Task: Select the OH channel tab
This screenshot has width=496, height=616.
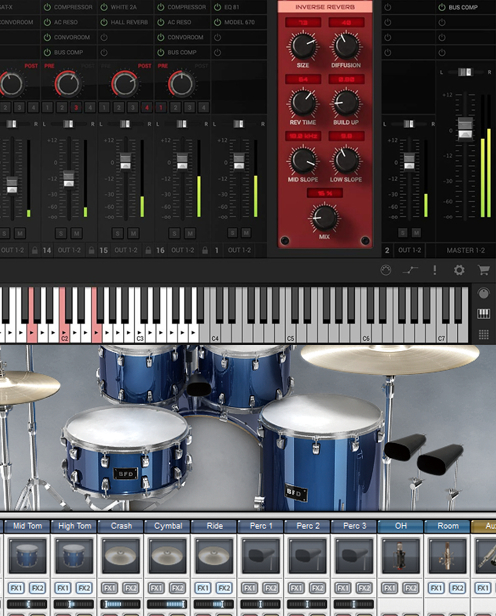Action: click(401, 526)
